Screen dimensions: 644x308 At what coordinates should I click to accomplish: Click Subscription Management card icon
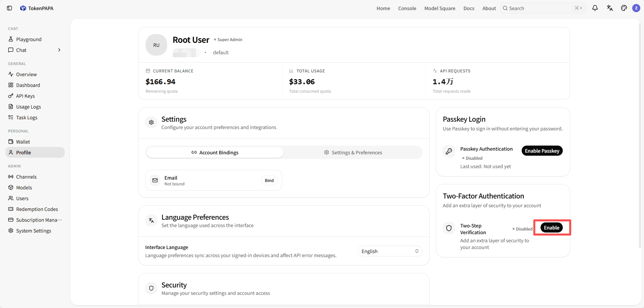click(x=11, y=220)
